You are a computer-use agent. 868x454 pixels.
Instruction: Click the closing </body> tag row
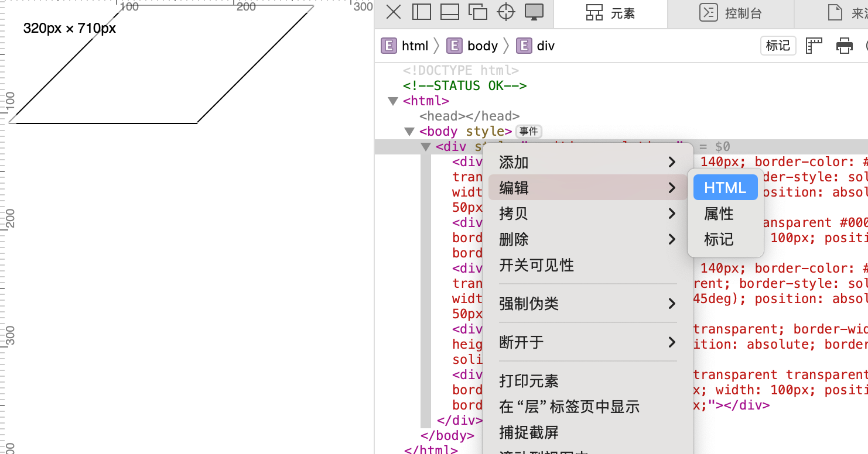coord(447,436)
